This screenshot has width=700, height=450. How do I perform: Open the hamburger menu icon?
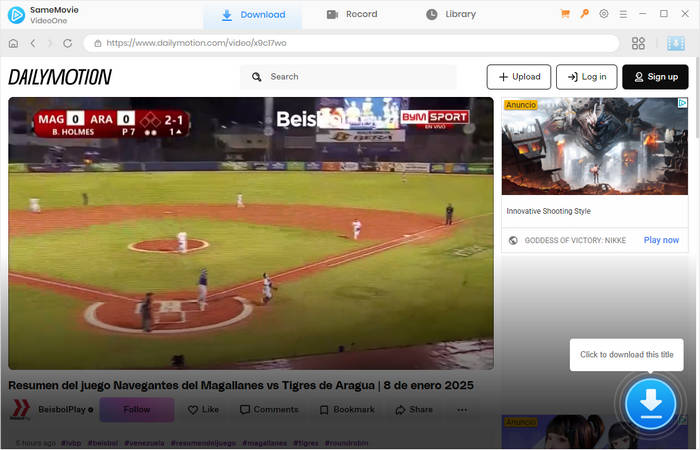(x=623, y=14)
